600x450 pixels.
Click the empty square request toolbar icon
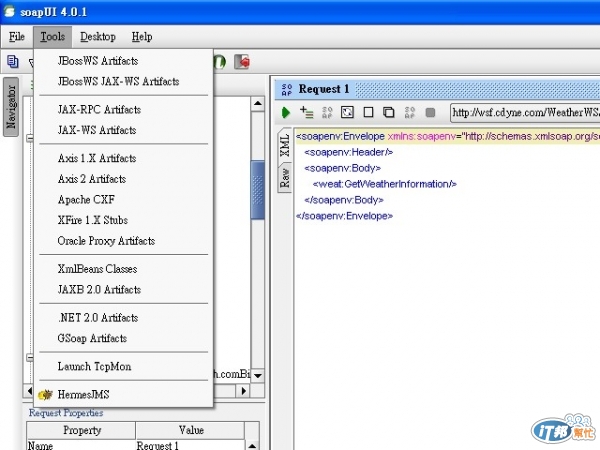click(x=368, y=112)
